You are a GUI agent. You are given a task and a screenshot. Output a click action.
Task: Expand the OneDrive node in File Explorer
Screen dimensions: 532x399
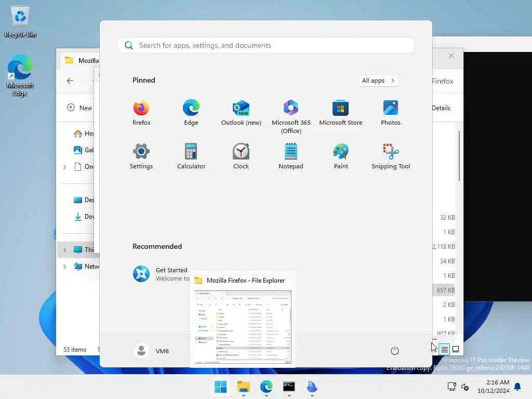click(x=64, y=167)
